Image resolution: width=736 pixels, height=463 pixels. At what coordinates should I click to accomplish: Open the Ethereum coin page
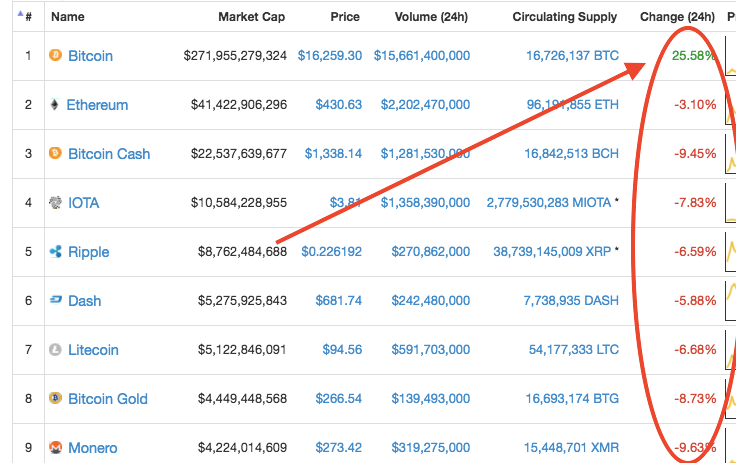tap(97, 105)
